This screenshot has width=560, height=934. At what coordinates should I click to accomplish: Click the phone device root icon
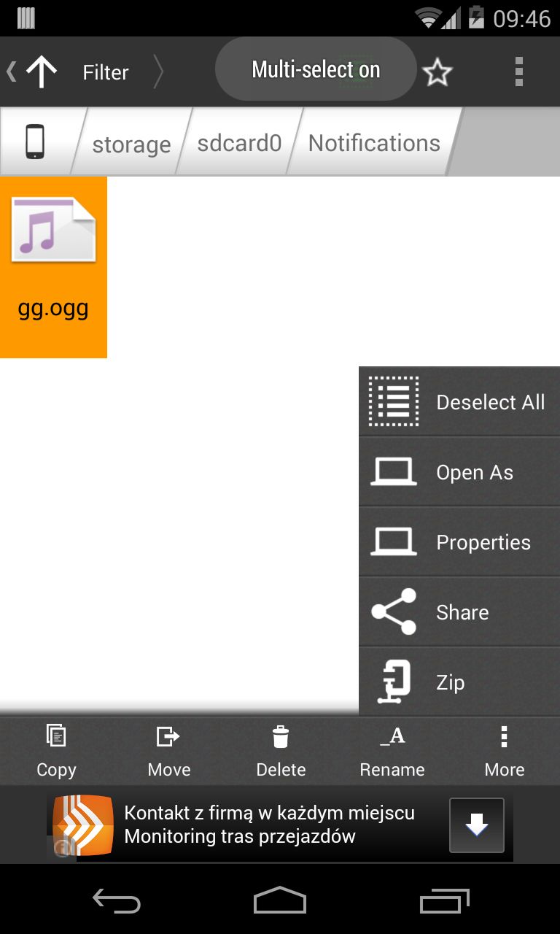tap(35, 142)
